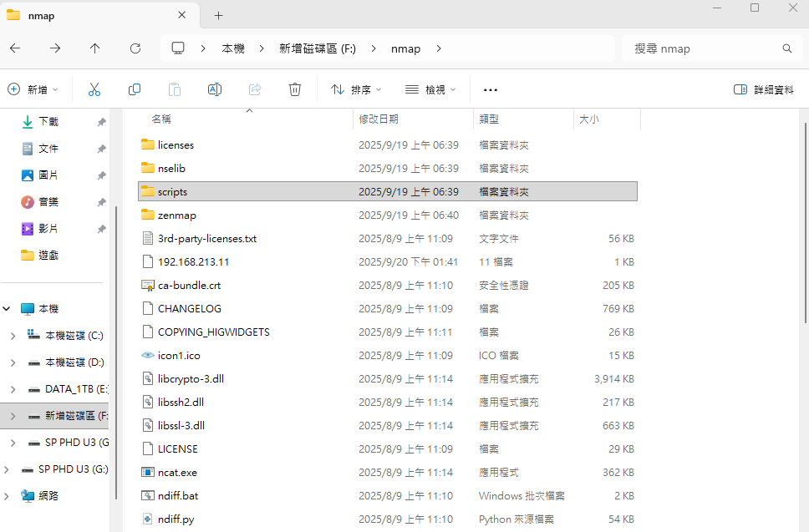Select the CHANGELOG file

pos(190,309)
